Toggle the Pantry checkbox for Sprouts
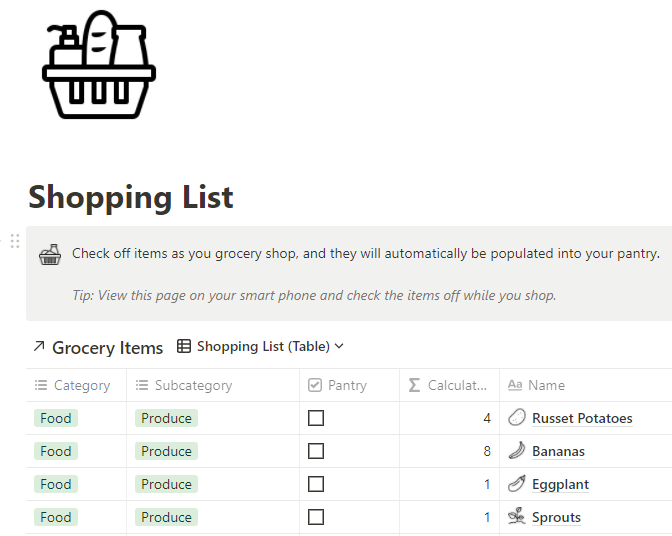 [316, 517]
